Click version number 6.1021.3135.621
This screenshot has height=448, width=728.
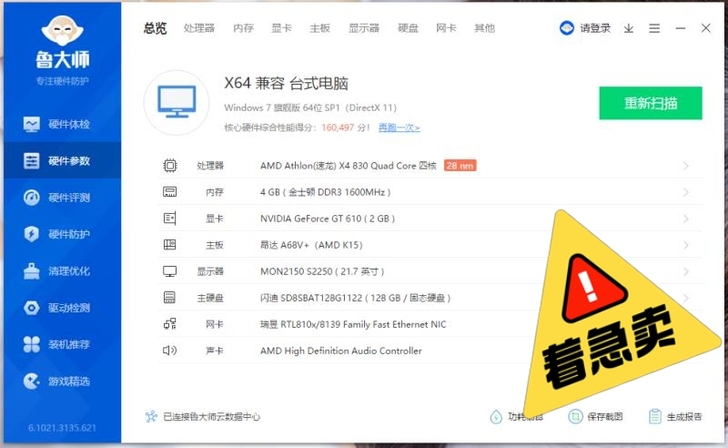click(62, 428)
